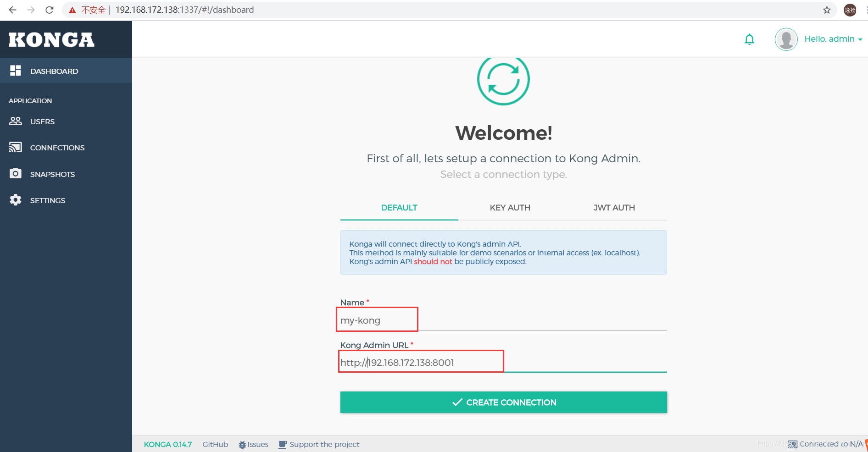868x452 pixels.
Task: Click the Connections cast icon
Action: (x=16, y=147)
